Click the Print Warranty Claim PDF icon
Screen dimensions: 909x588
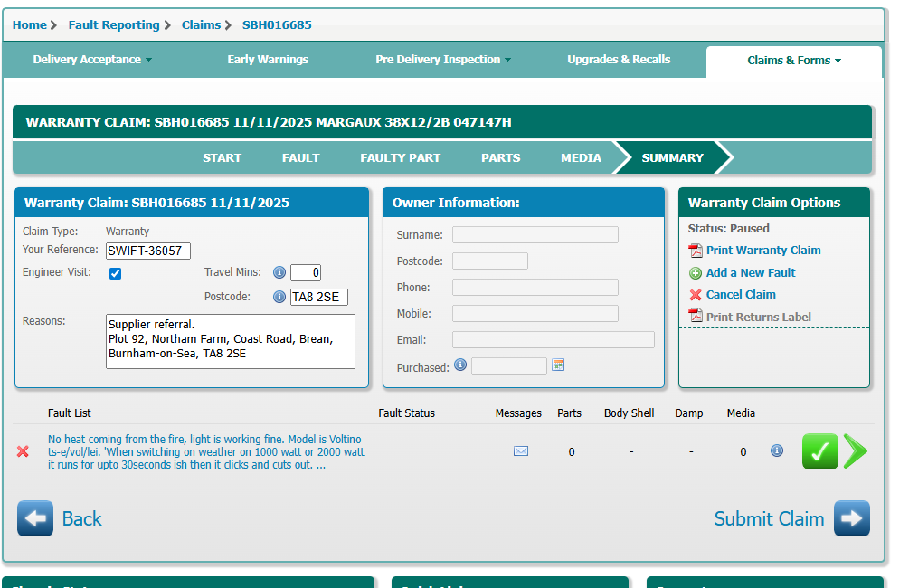click(x=695, y=251)
